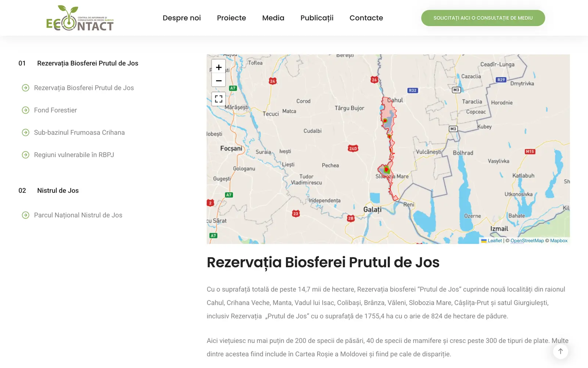Open Parcul Național Nistrul de Jos link

(78, 215)
